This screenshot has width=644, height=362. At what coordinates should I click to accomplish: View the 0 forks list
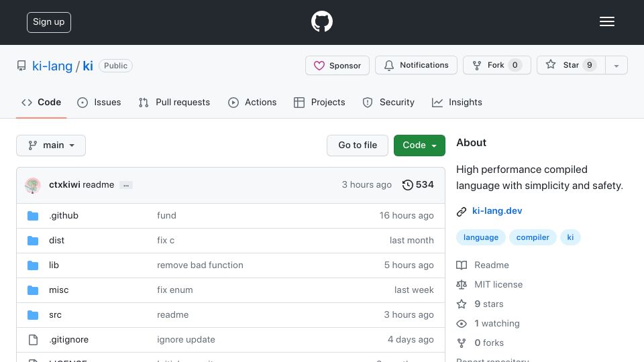point(489,343)
